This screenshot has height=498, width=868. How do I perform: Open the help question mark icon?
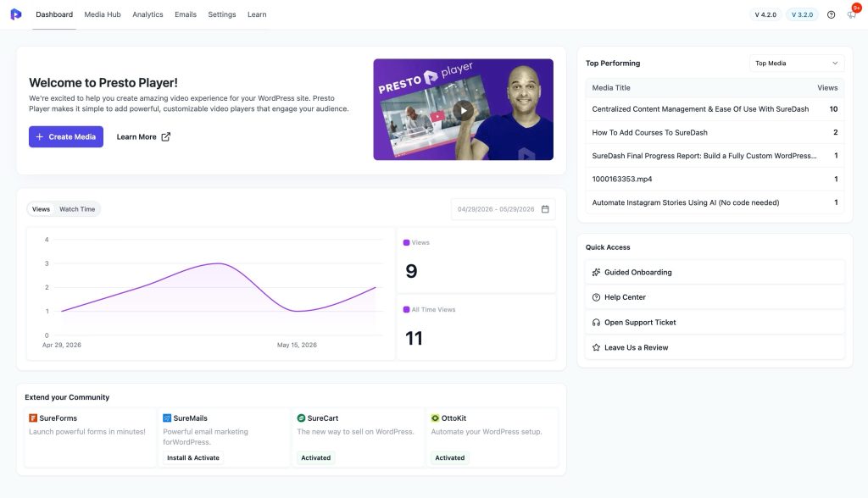pyautogui.click(x=831, y=15)
